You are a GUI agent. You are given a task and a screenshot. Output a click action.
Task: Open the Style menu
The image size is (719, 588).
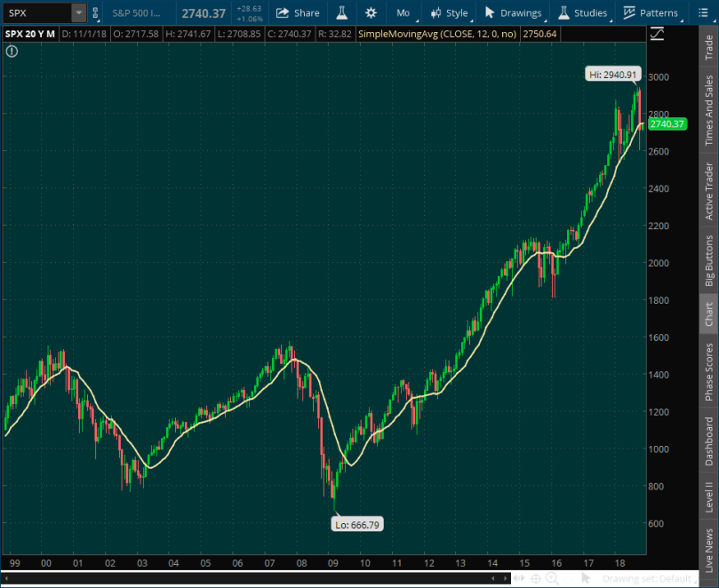click(x=449, y=13)
